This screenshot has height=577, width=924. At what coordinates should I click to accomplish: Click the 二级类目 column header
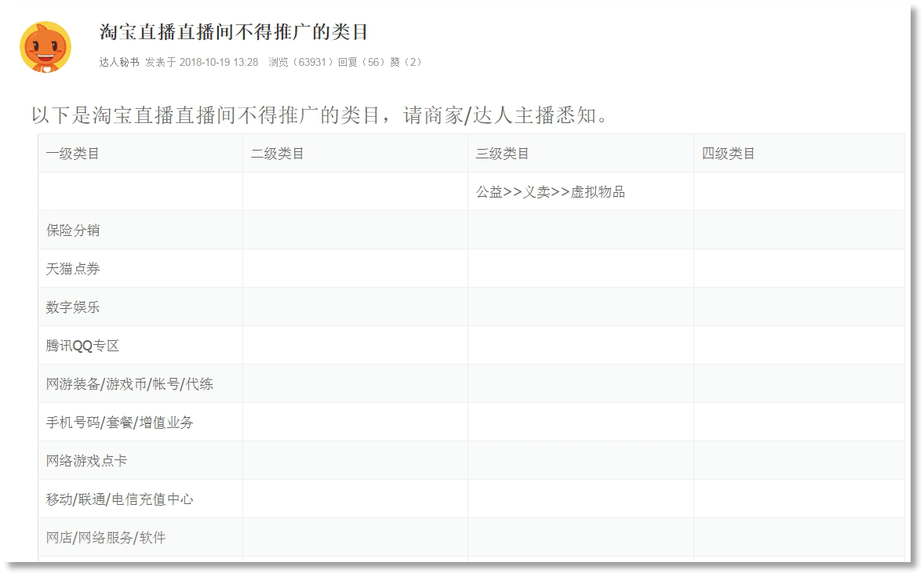(x=278, y=154)
